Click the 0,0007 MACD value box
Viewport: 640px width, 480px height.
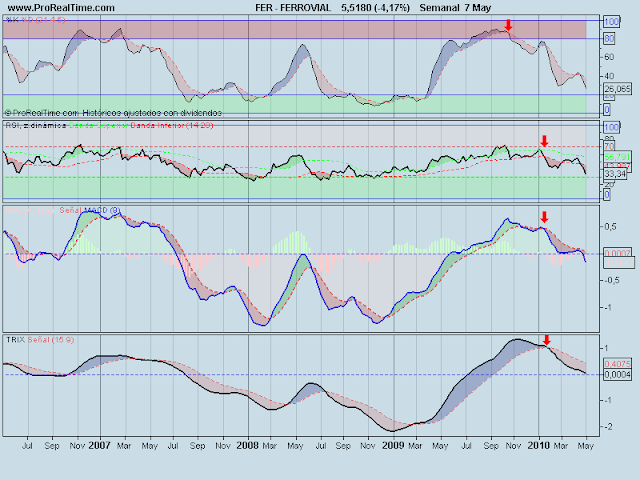point(618,253)
